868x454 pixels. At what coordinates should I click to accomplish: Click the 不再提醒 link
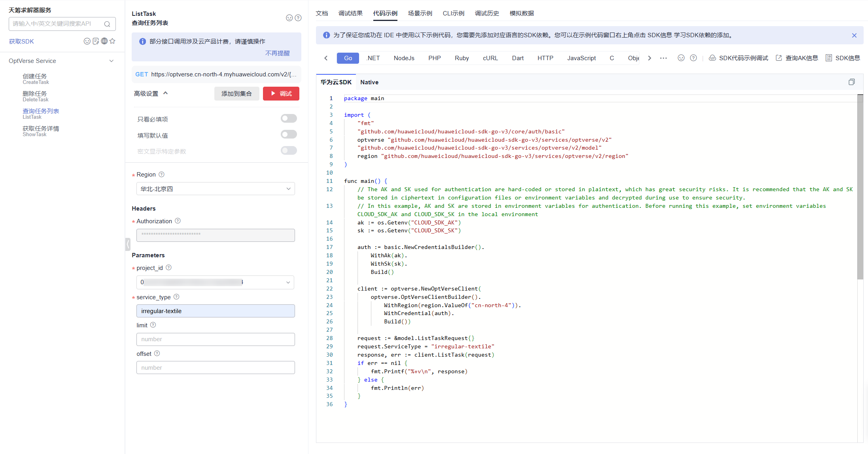point(277,53)
